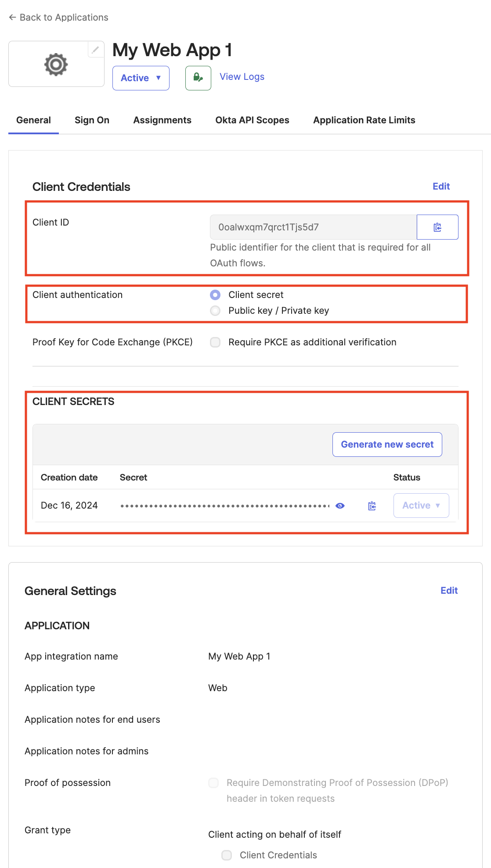Expand the secret's Active status dropdown

pos(421,506)
